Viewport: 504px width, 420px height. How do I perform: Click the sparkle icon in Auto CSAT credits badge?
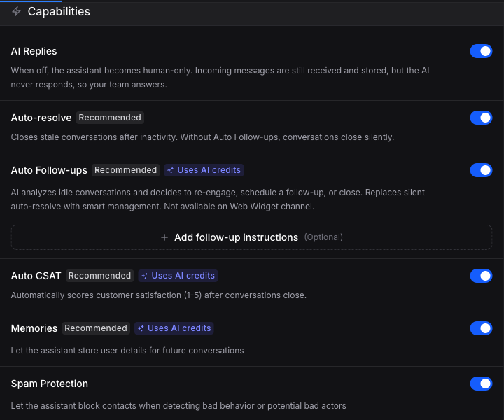coord(144,276)
